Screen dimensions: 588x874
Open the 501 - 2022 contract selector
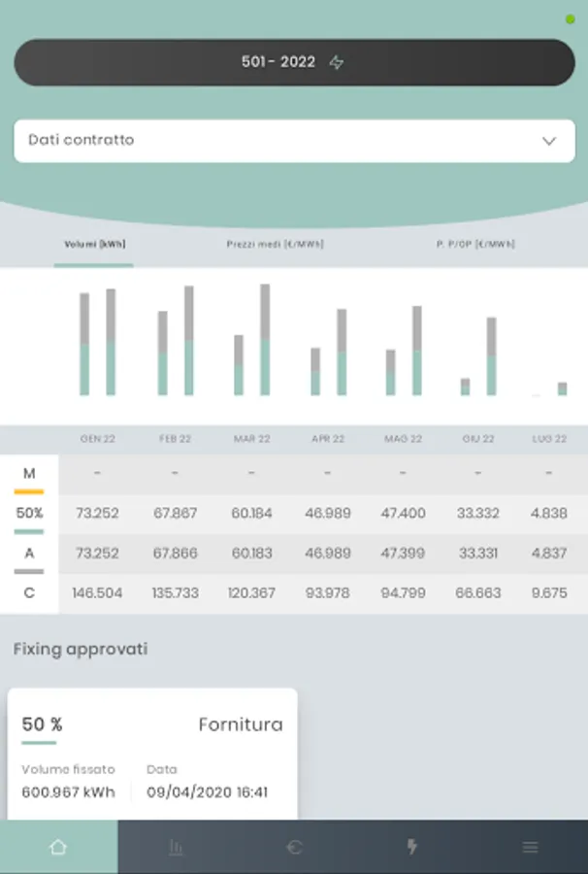[x=294, y=62]
